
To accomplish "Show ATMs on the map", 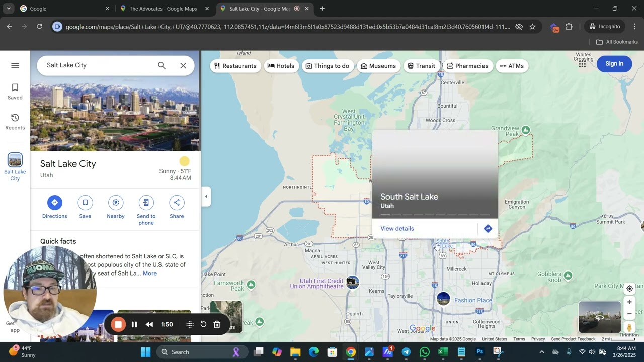I will (x=512, y=66).
